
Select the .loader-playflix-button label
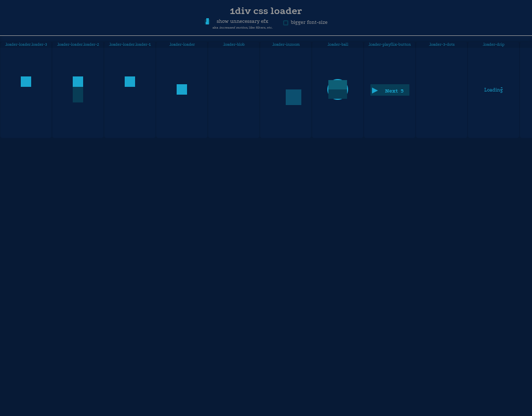click(x=390, y=45)
